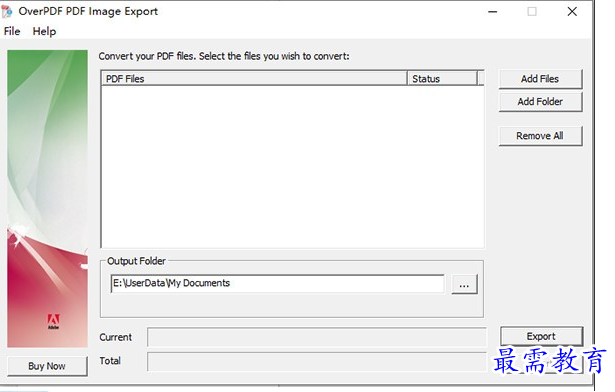The width and height of the screenshot is (615, 392).
Task: Click the Add Files button
Action: pos(540,79)
